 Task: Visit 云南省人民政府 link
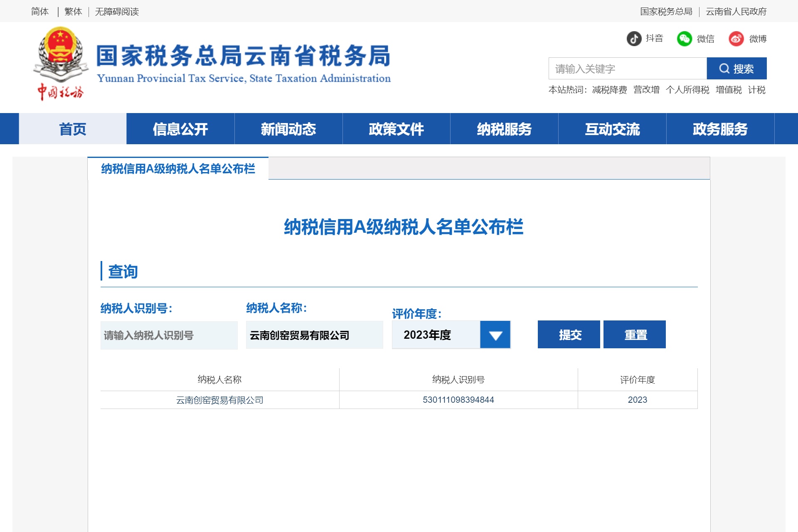coord(736,12)
